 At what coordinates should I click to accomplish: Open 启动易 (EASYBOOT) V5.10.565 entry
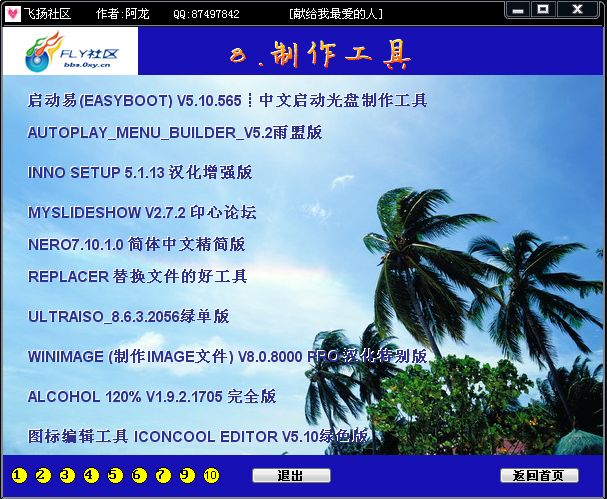[227, 100]
